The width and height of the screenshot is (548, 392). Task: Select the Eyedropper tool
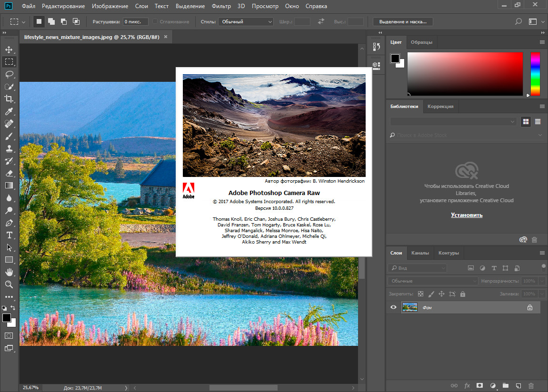coord(9,111)
